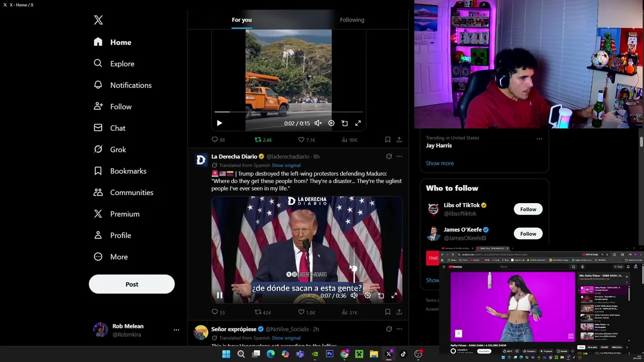The height and width of the screenshot is (362, 644).
Task: Open Explore from the sidebar
Action: point(114,64)
